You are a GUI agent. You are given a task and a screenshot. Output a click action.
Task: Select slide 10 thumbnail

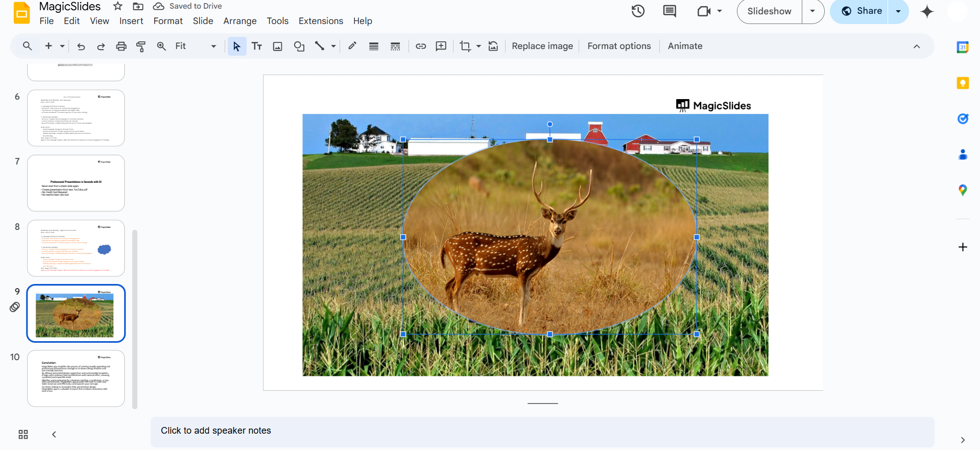coord(76,378)
